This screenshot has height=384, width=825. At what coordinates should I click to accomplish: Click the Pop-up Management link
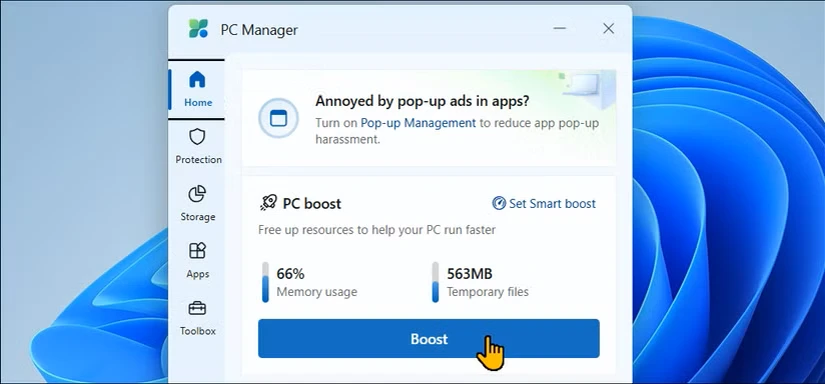[x=418, y=123]
